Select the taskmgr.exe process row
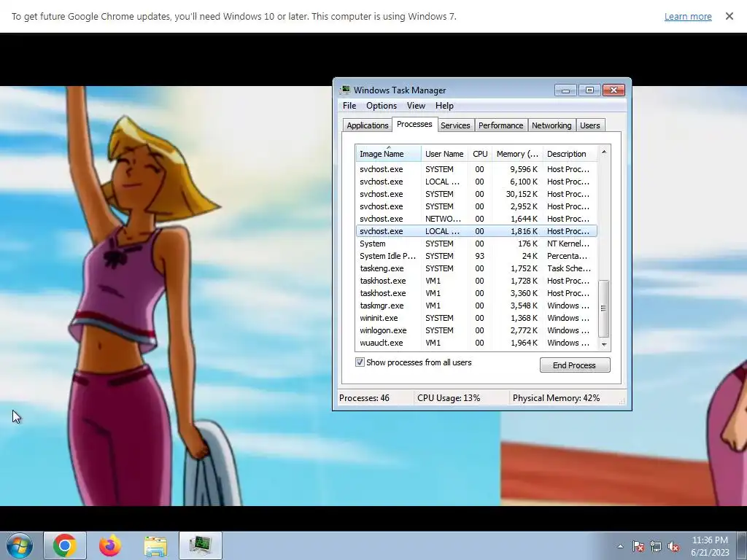The image size is (747, 560). point(476,306)
